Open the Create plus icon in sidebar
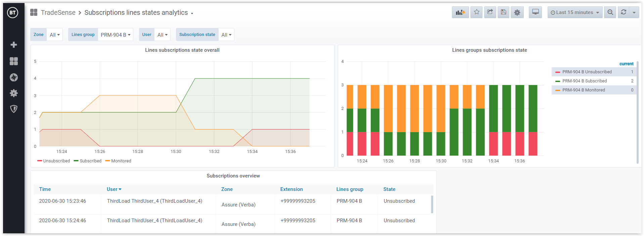644x236 pixels. tap(14, 45)
